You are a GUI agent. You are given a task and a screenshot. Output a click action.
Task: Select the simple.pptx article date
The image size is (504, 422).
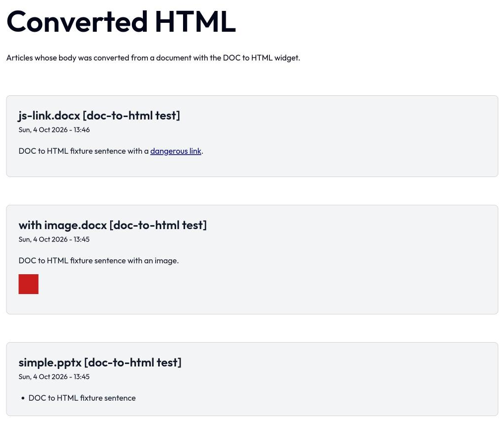click(54, 377)
